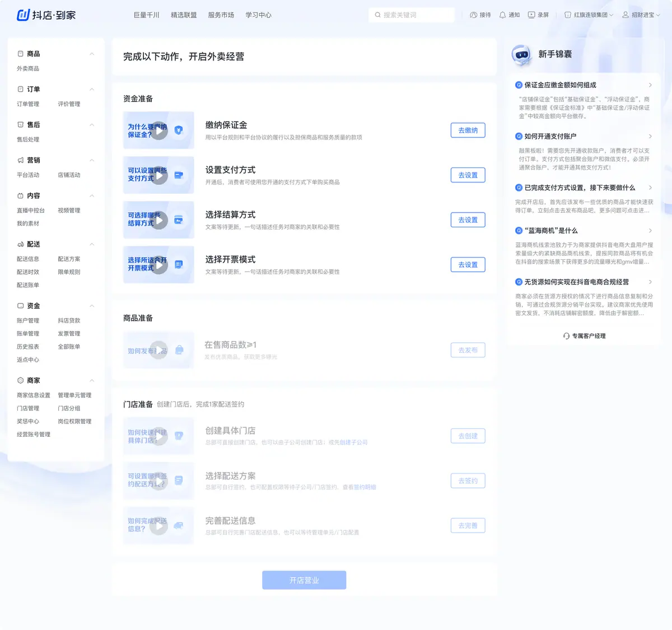Click the 新手锦囊 robot mascot icon
Screen dimensions: 672x630
click(x=522, y=55)
